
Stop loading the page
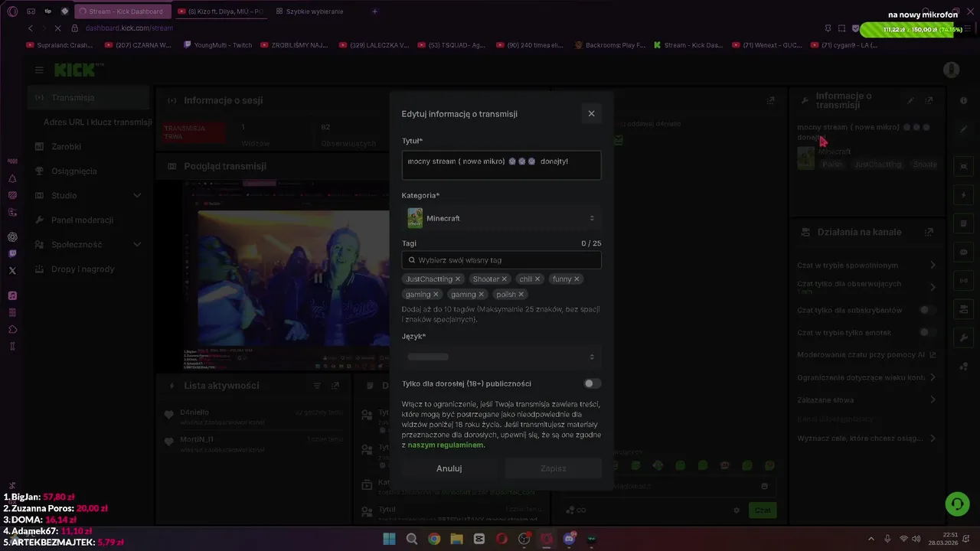58,28
